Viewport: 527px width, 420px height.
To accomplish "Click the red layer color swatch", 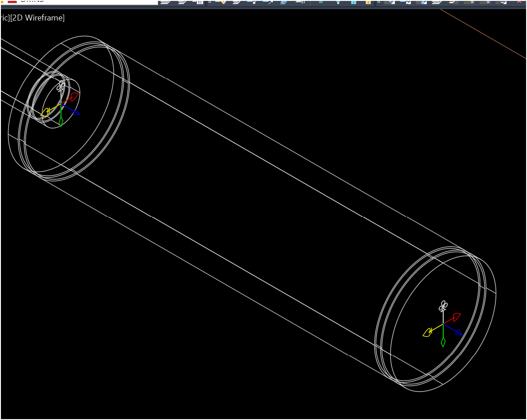I will 12,1.
